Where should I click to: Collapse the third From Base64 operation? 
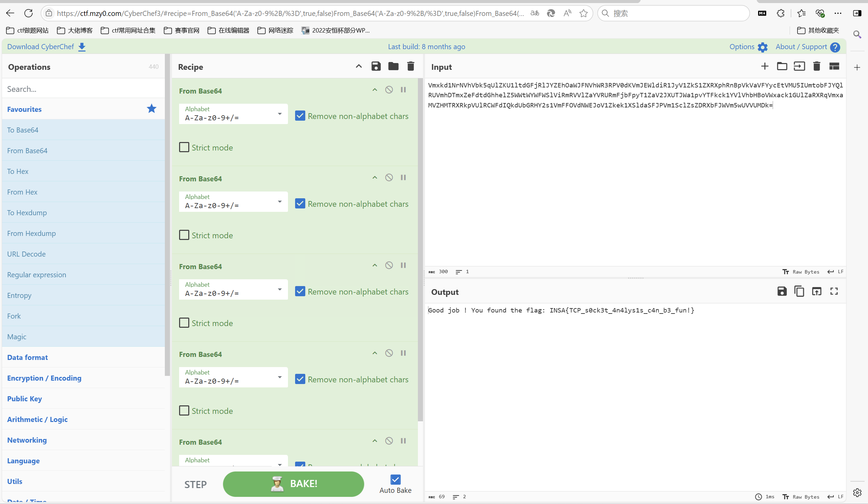pyautogui.click(x=375, y=265)
